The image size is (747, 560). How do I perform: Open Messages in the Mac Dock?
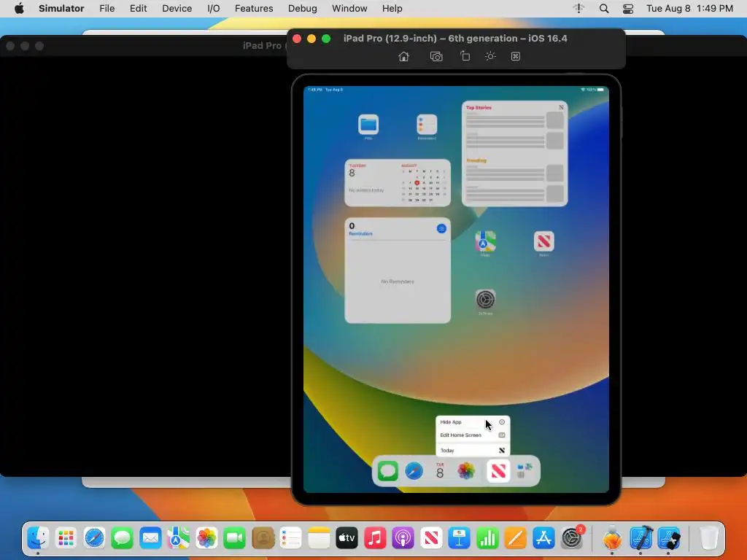click(x=122, y=538)
